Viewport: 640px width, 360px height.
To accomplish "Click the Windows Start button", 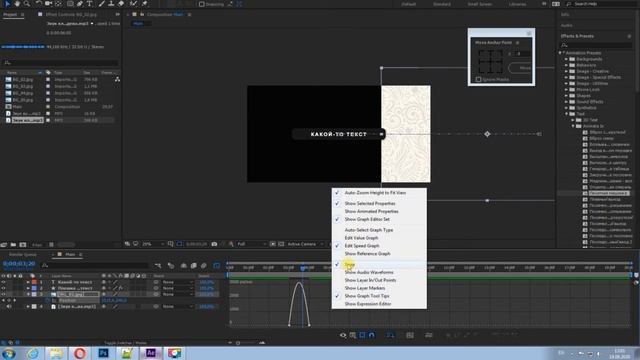I will [9, 353].
